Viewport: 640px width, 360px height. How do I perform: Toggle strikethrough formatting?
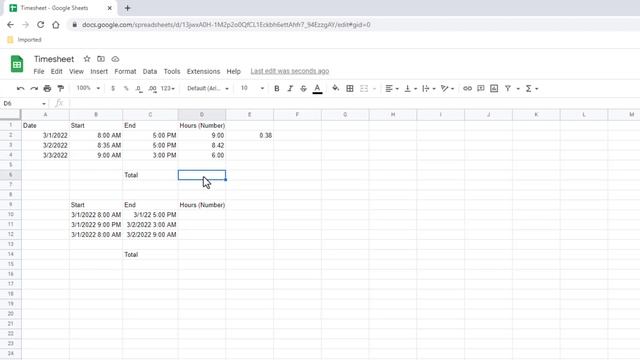click(x=303, y=89)
